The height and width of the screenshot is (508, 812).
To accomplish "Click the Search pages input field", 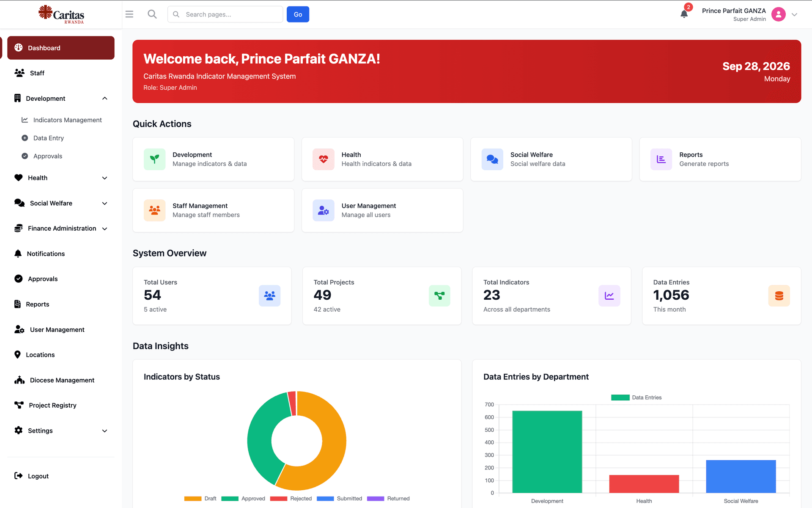I will (x=225, y=14).
